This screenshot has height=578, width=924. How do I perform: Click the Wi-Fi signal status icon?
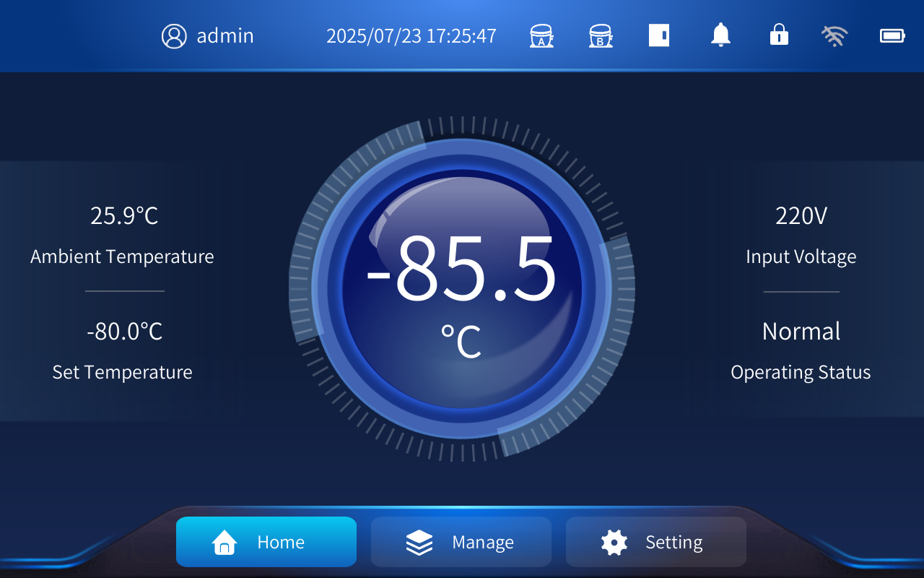tap(834, 35)
